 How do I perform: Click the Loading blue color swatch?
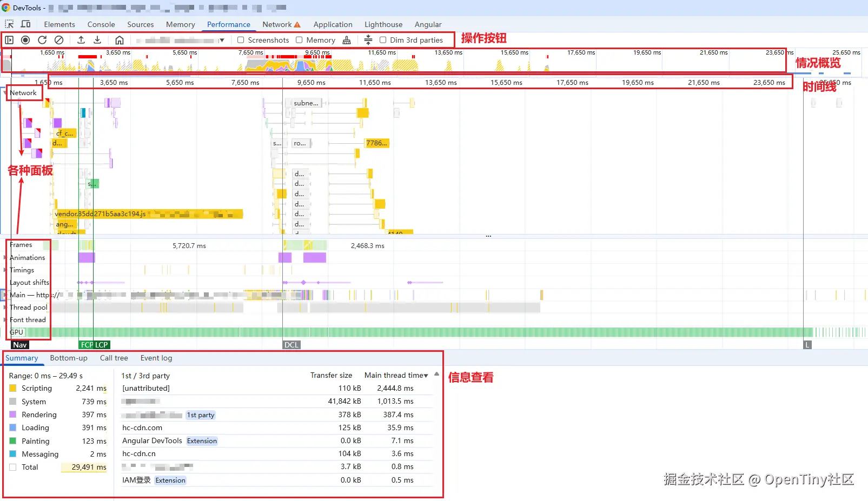point(13,427)
